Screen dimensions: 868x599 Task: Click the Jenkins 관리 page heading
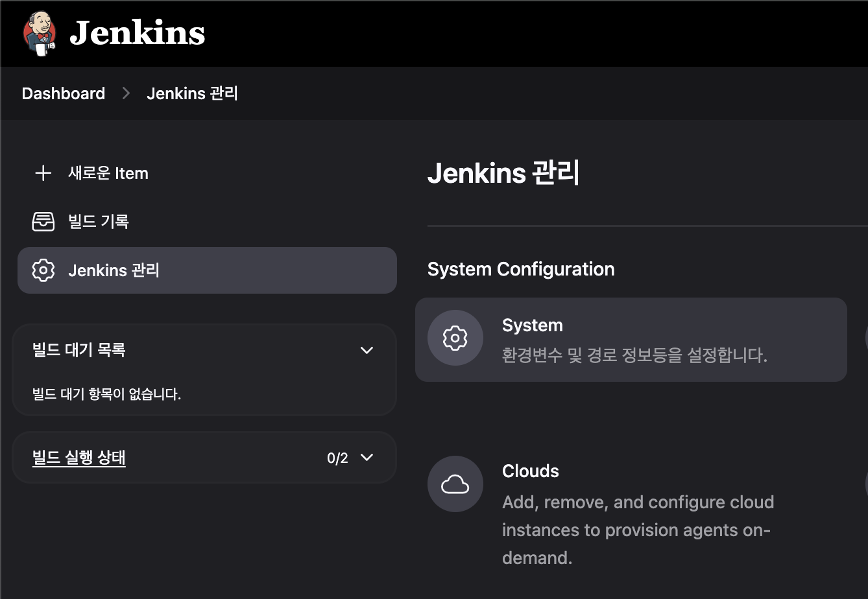[503, 173]
